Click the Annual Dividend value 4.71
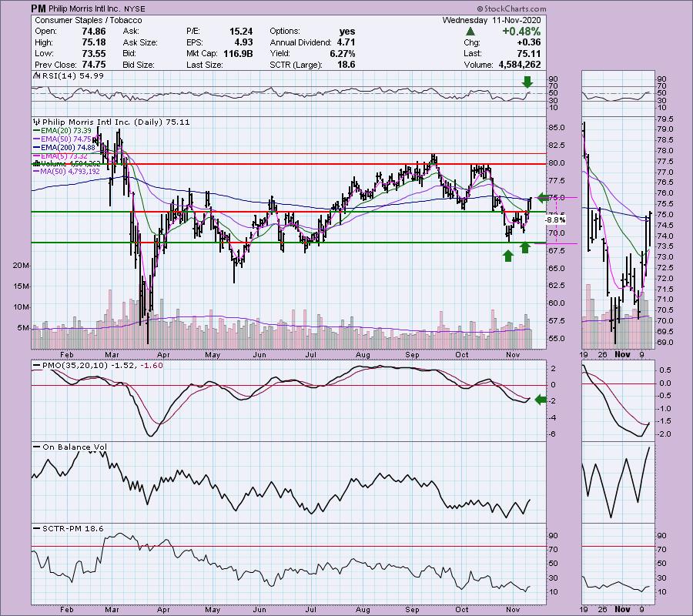 [x=346, y=42]
